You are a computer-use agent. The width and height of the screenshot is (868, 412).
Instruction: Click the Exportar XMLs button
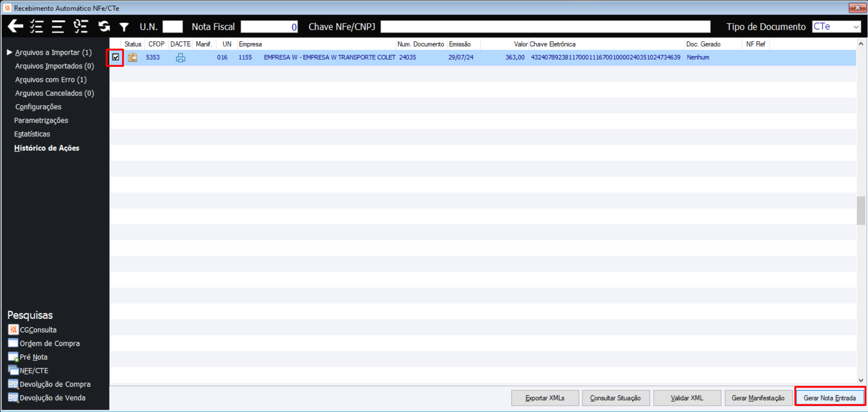(545, 398)
